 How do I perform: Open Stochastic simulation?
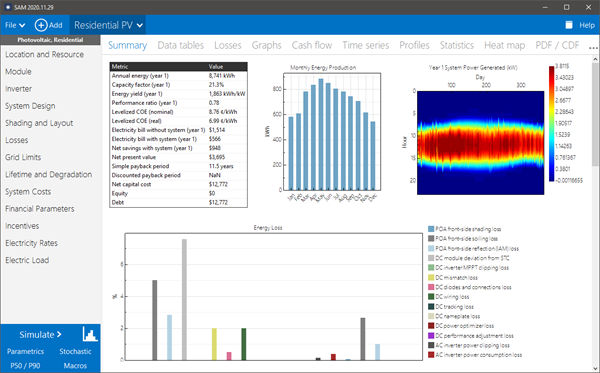(x=75, y=352)
